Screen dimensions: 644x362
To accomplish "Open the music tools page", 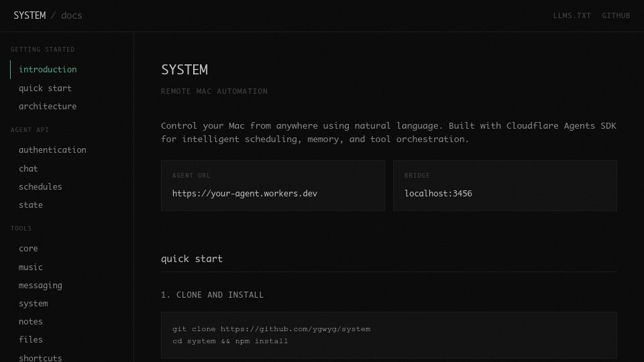I will pyautogui.click(x=31, y=267).
